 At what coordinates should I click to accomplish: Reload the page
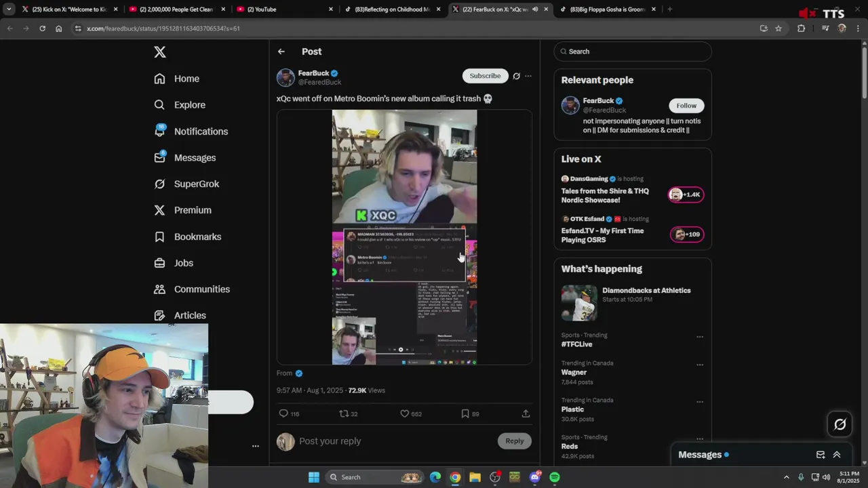click(42, 28)
